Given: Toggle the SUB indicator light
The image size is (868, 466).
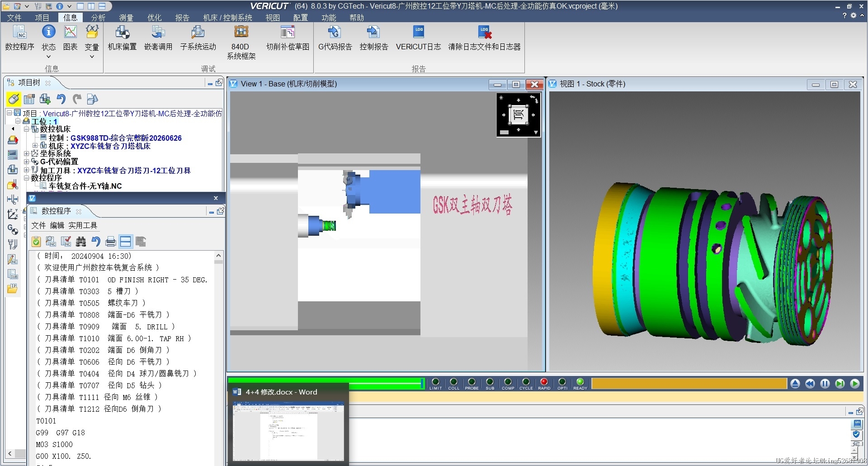Looking at the screenshot, I should pyautogui.click(x=490, y=382).
